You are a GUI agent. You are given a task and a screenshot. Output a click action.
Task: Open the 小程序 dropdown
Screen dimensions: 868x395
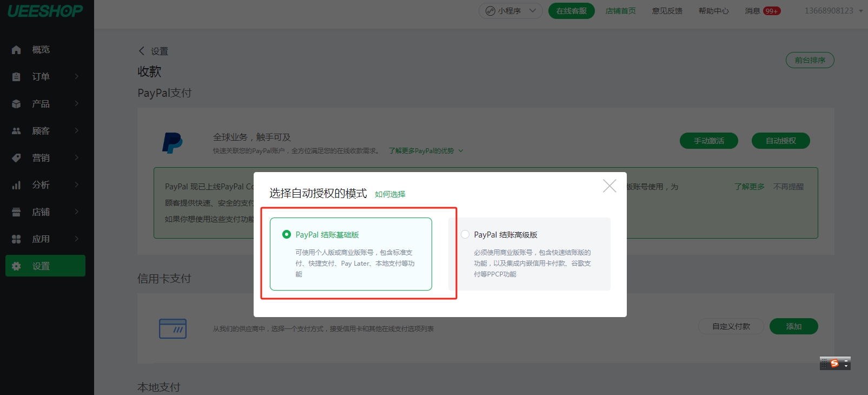(511, 11)
